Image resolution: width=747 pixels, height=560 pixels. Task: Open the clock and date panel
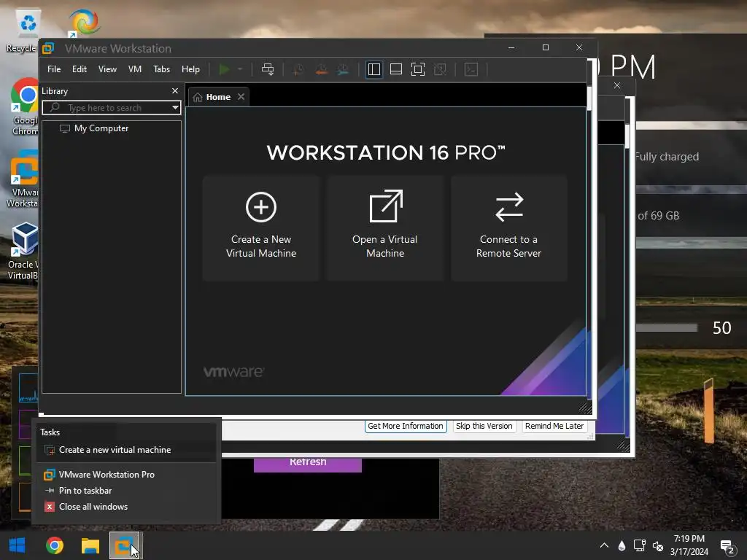[x=689, y=545]
